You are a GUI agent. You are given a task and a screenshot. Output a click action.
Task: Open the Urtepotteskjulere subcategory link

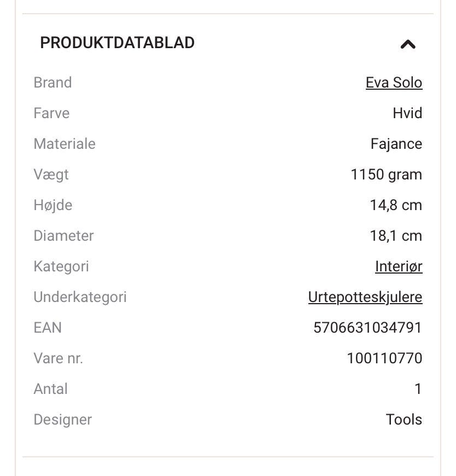[365, 297]
